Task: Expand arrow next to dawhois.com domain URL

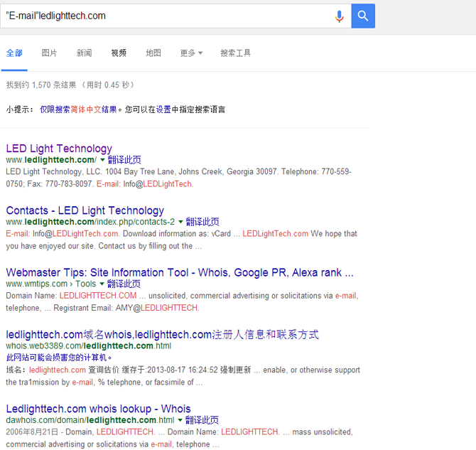Action: 180,420
